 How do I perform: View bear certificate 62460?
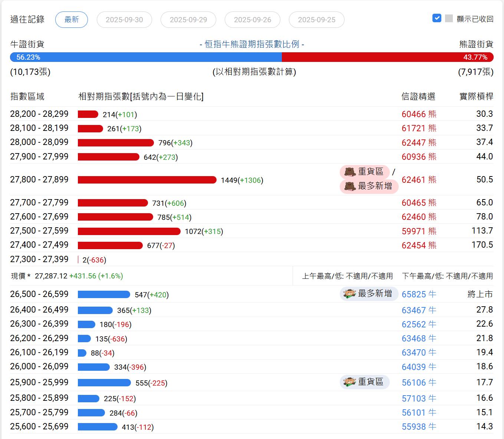(419, 217)
